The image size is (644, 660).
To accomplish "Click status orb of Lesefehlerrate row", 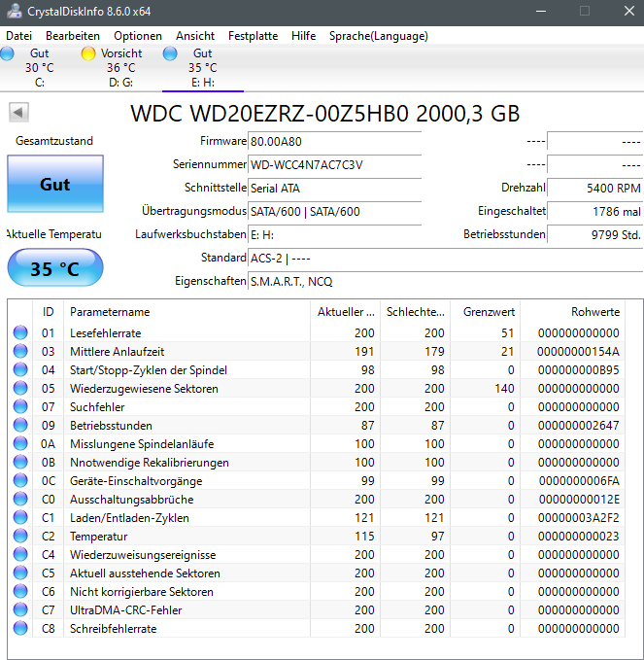I will [x=20, y=332].
